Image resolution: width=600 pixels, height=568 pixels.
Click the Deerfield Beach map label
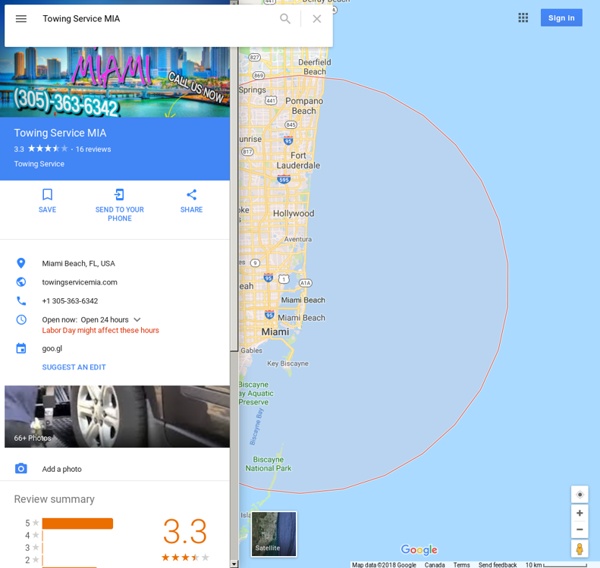pos(315,67)
